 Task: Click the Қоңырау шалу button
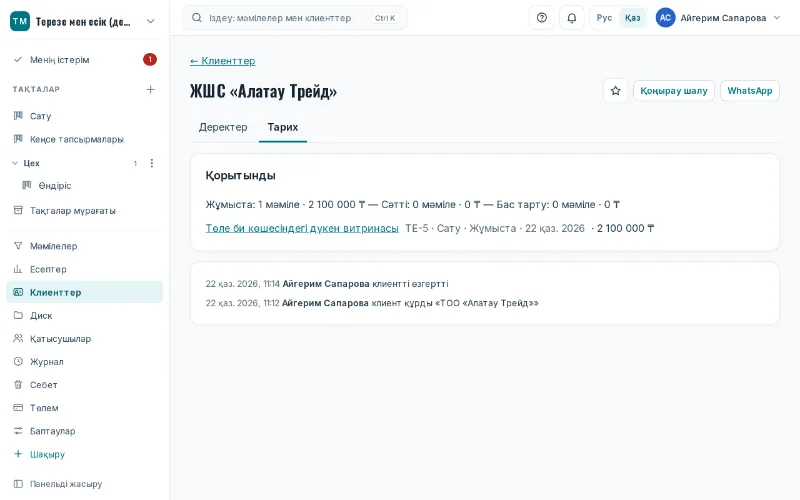(673, 91)
